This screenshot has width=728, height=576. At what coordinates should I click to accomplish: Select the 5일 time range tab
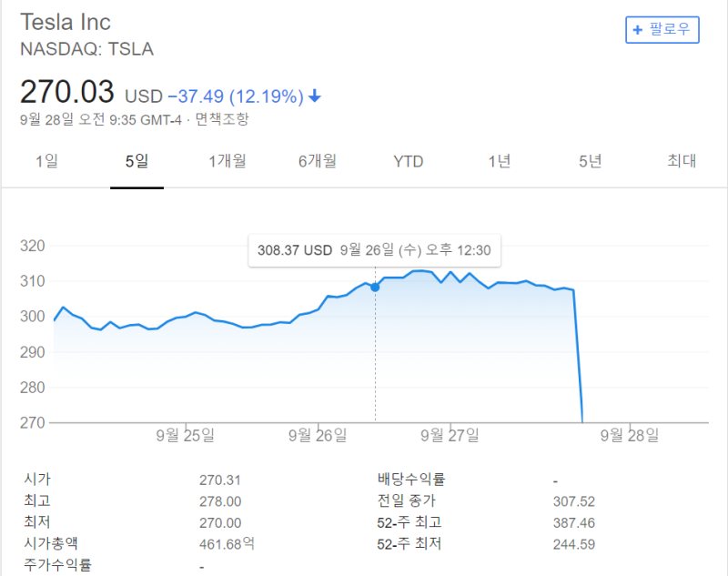(x=137, y=161)
